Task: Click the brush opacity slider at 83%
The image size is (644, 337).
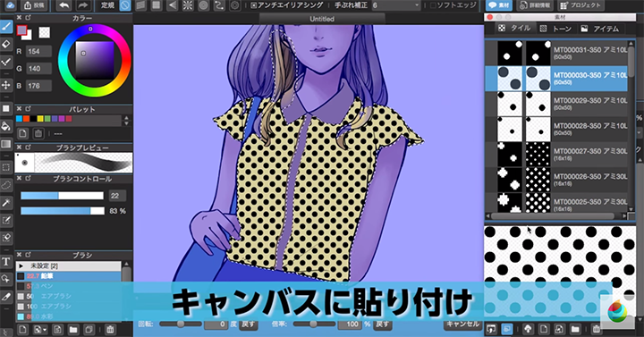Action: click(x=63, y=211)
